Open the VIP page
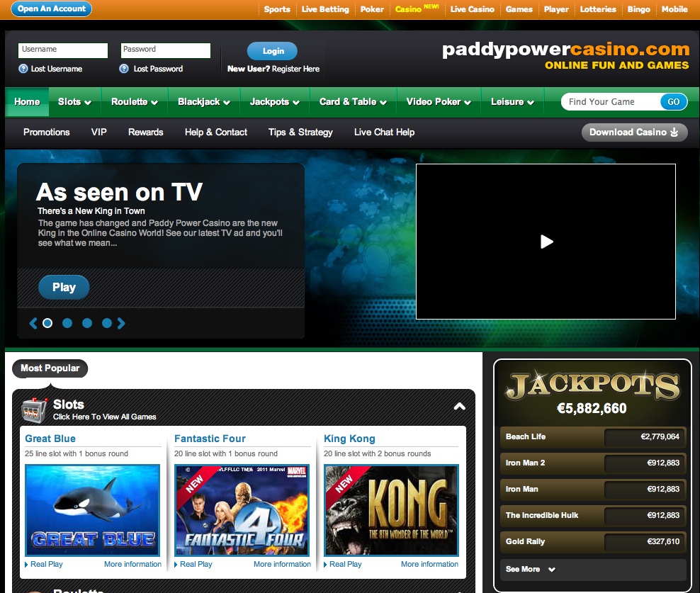The width and height of the screenshot is (700, 593). (x=99, y=132)
